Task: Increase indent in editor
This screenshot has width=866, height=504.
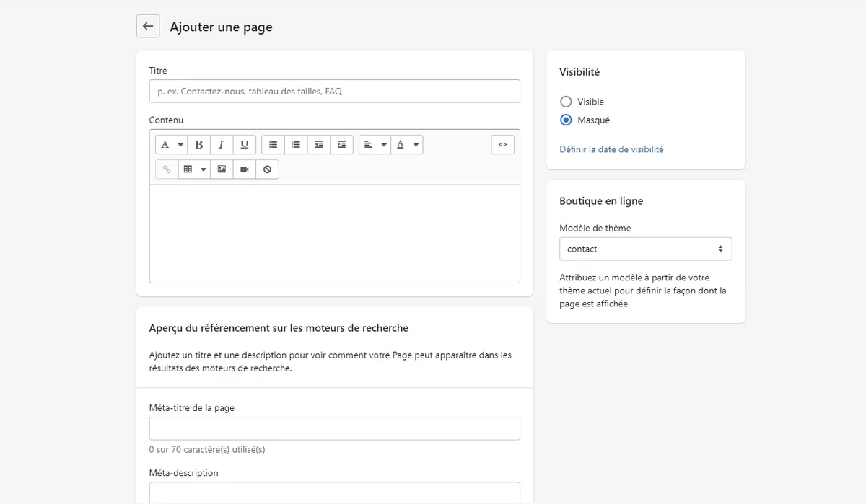Action: [x=342, y=144]
